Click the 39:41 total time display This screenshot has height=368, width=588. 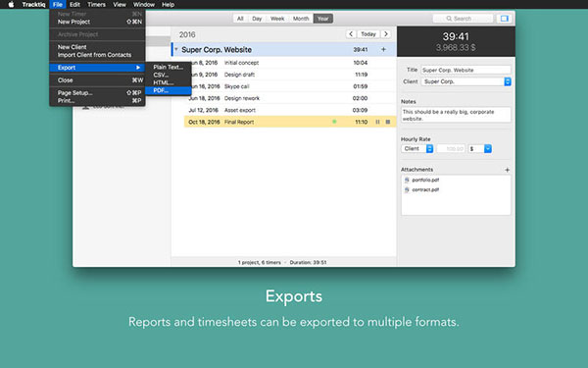pyautogui.click(x=456, y=36)
